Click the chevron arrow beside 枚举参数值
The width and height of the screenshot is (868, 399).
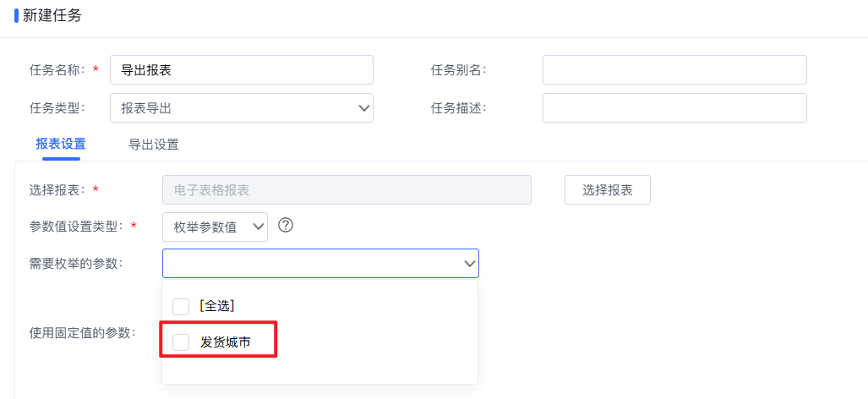(259, 227)
